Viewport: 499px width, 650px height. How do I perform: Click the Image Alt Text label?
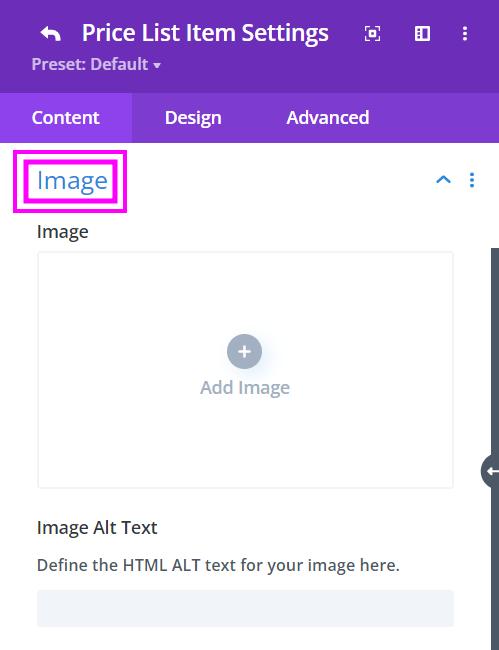(x=97, y=528)
